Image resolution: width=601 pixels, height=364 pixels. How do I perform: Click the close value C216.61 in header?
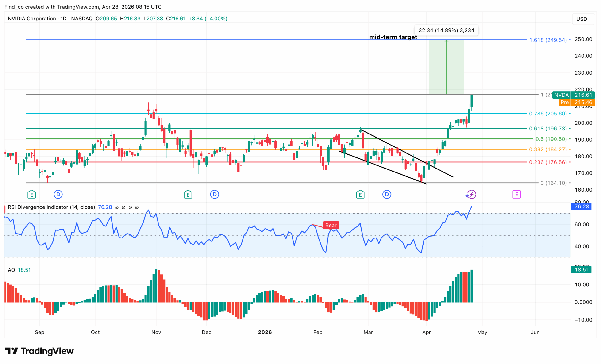click(x=176, y=19)
